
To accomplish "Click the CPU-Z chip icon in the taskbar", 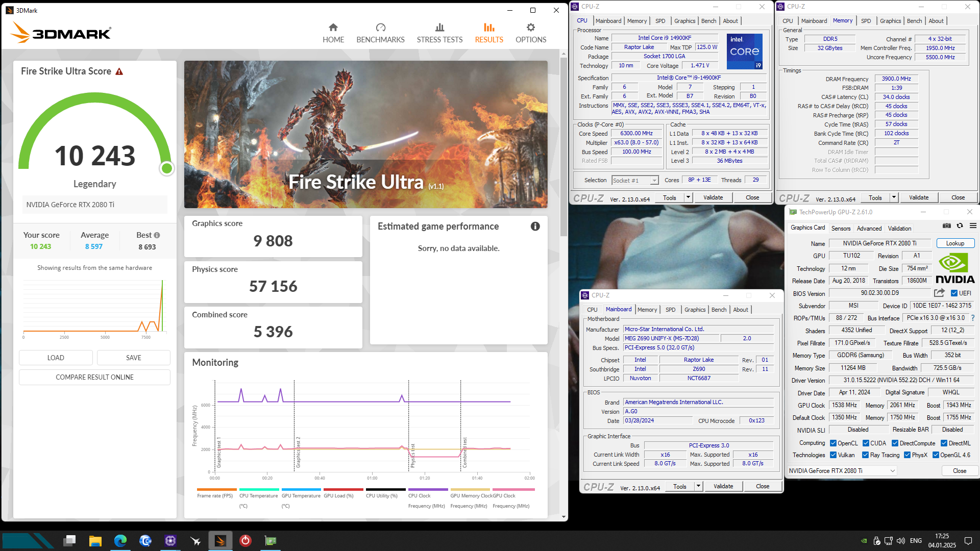I will 170,541.
